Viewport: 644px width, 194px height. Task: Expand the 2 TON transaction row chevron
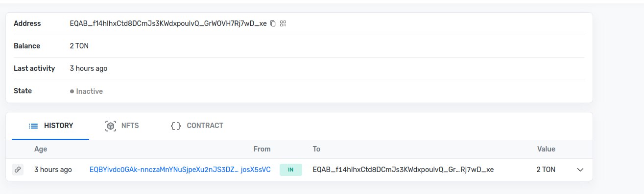pyautogui.click(x=580, y=170)
